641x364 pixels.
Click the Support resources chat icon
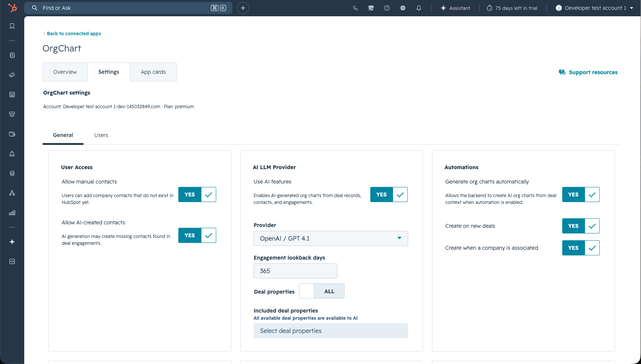562,72
